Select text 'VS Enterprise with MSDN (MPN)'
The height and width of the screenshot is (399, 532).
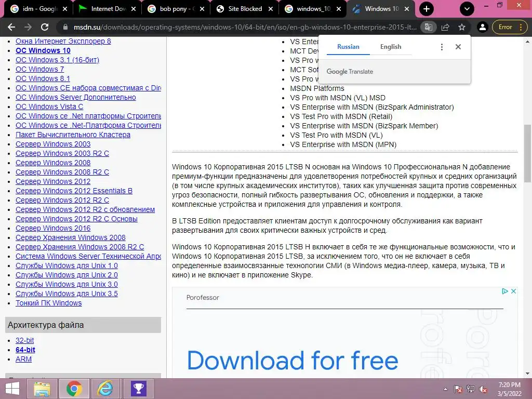coord(343,144)
